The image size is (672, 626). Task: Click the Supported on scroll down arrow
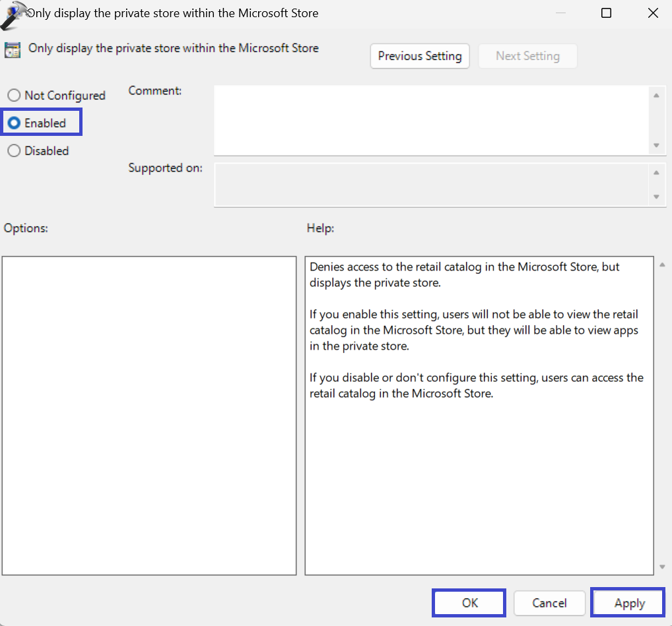tap(655, 197)
